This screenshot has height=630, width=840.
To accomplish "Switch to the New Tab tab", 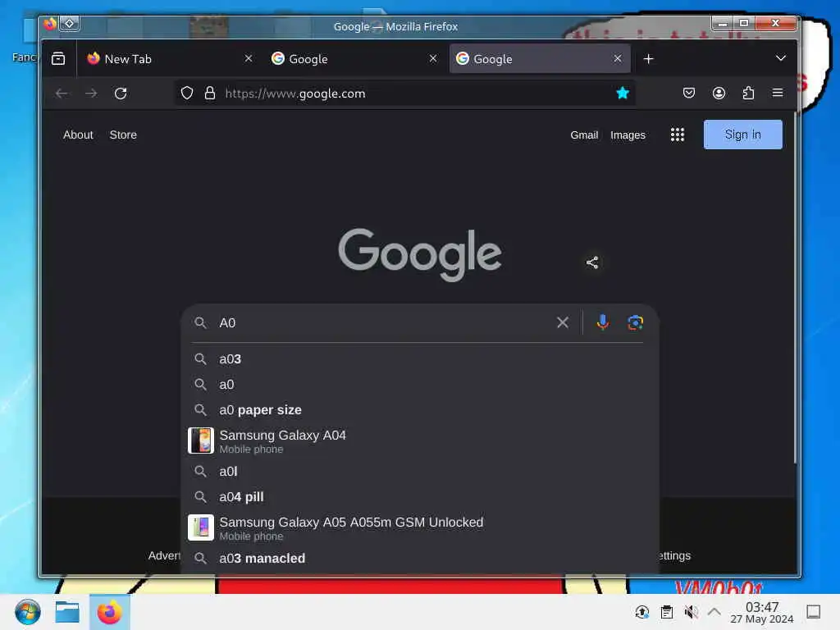I will [171, 59].
